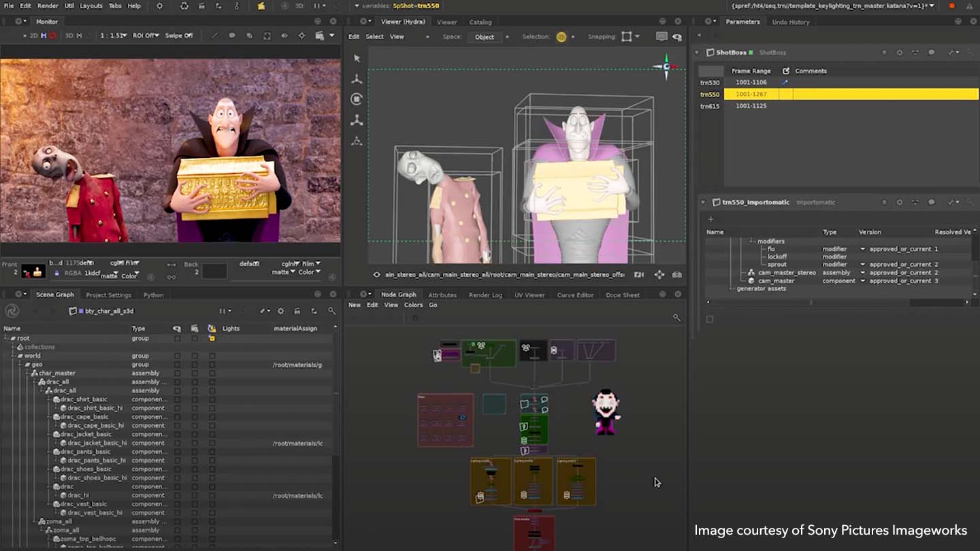This screenshot has height=551, width=980.
Task: Click the frame-region icon in Monitor toolbar
Action: click(x=266, y=35)
